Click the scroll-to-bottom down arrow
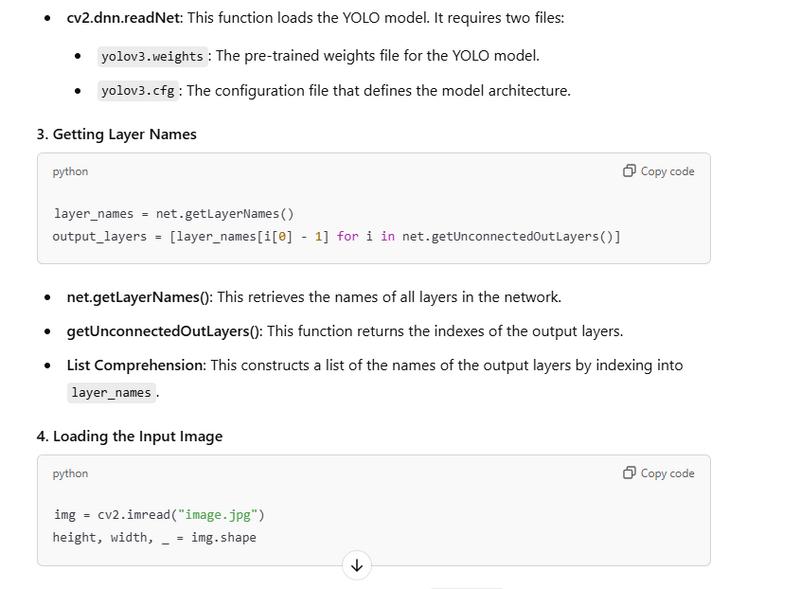800x589 pixels. [356, 566]
